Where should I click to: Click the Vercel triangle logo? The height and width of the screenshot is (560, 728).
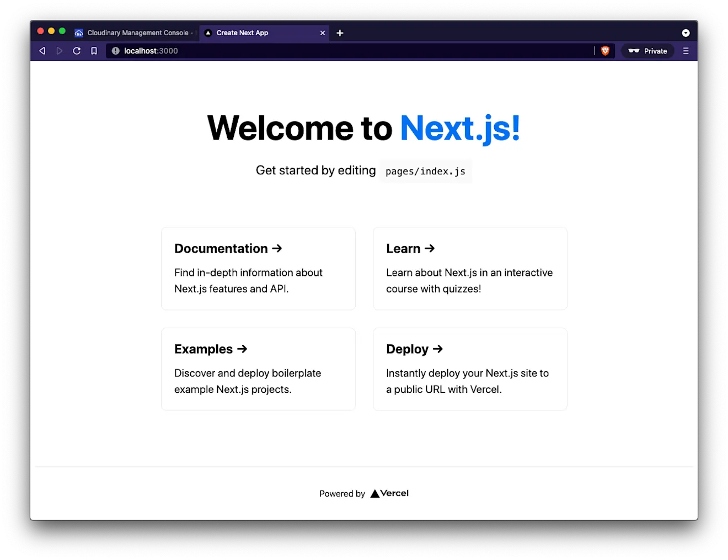click(375, 494)
